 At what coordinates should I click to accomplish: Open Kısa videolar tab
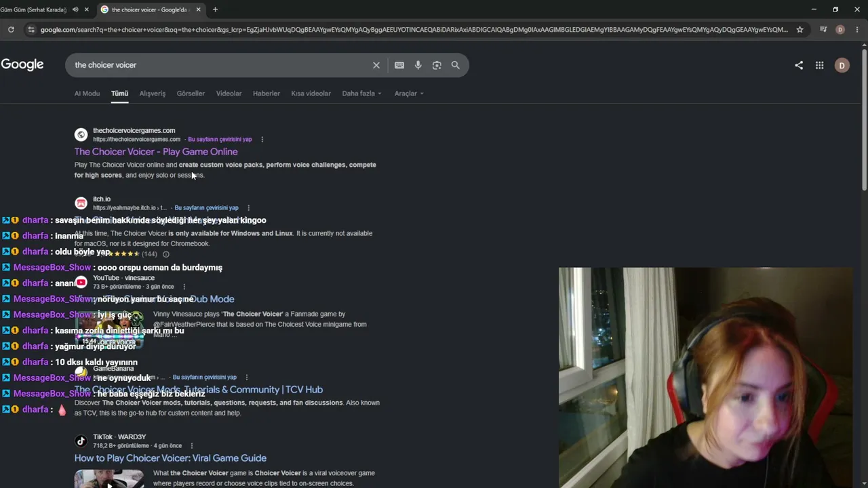click(x=311, y=94)
